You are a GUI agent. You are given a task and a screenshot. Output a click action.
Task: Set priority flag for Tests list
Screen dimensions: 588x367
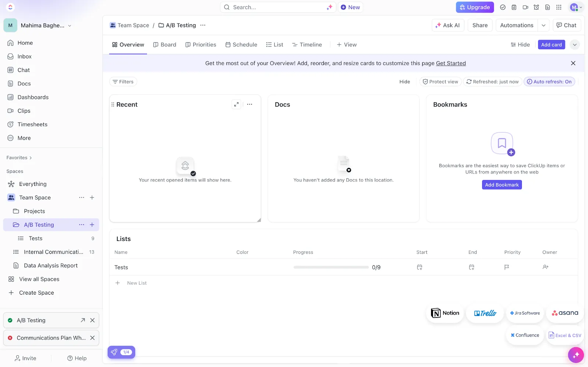[x=506, y=267]
